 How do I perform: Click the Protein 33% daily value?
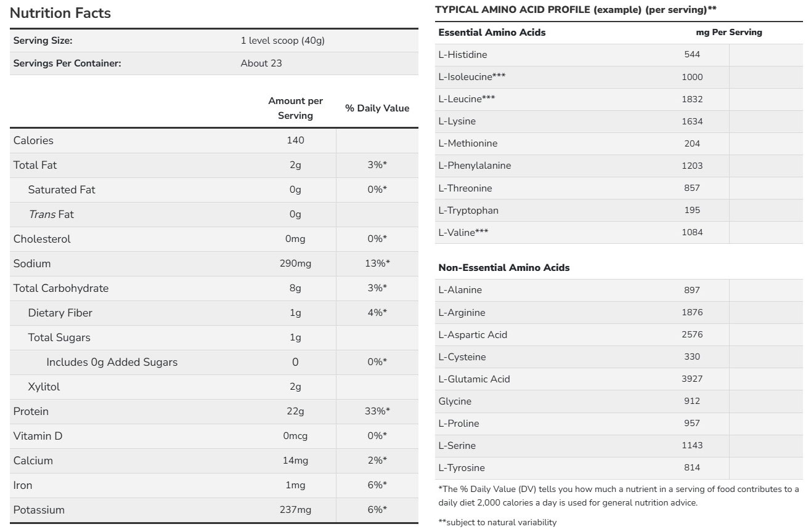pos(377,411)
